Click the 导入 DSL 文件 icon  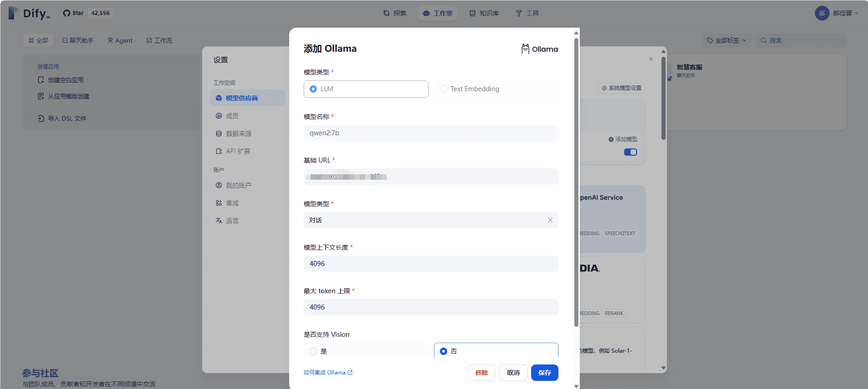41,118
